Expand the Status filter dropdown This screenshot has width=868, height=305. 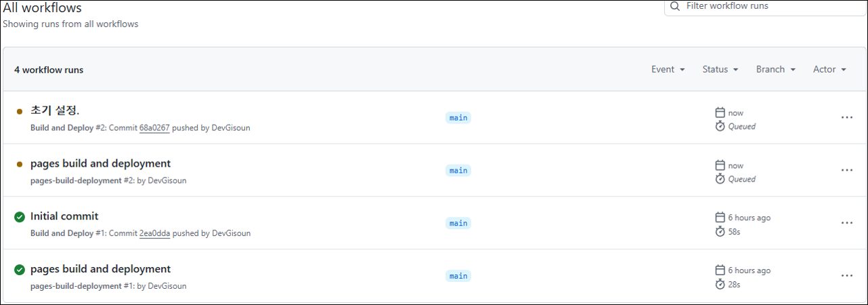point(720,69)
